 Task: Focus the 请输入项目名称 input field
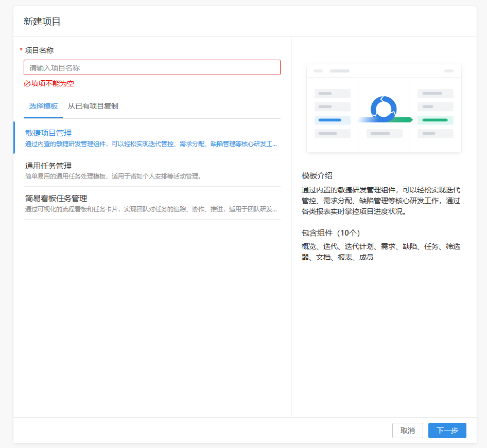152,67
